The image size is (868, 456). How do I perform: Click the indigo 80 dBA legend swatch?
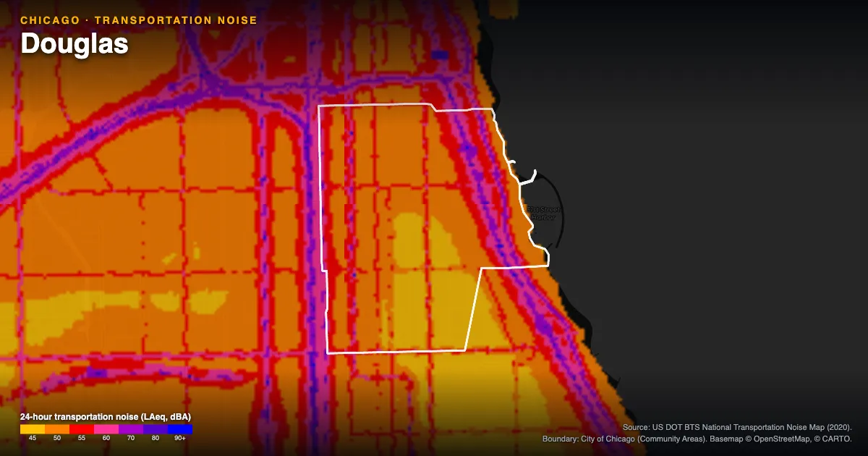[156, 429]
